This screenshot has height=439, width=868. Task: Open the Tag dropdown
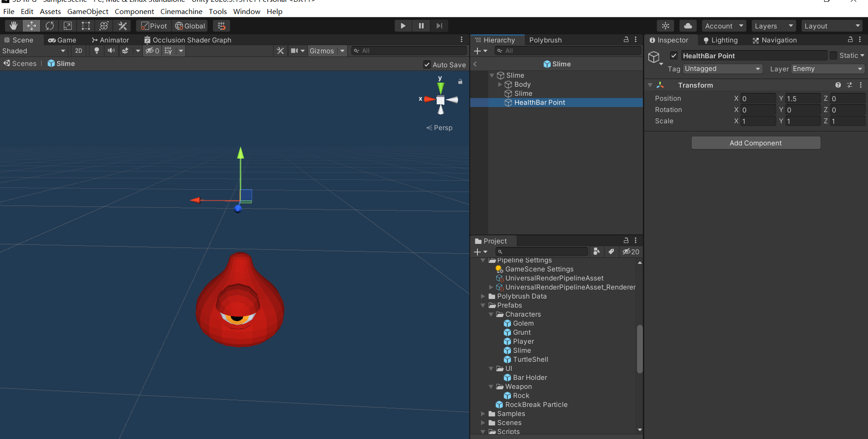tap(723, 69)
